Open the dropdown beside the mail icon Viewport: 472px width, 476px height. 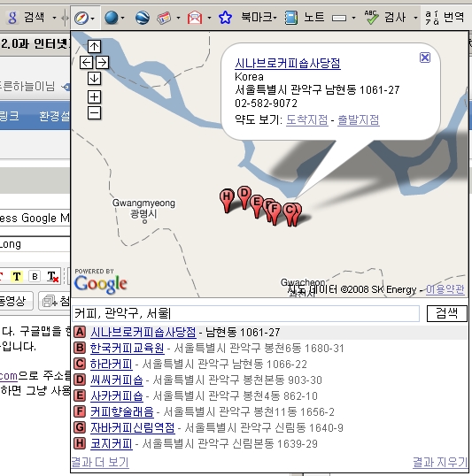pos(209,18)
